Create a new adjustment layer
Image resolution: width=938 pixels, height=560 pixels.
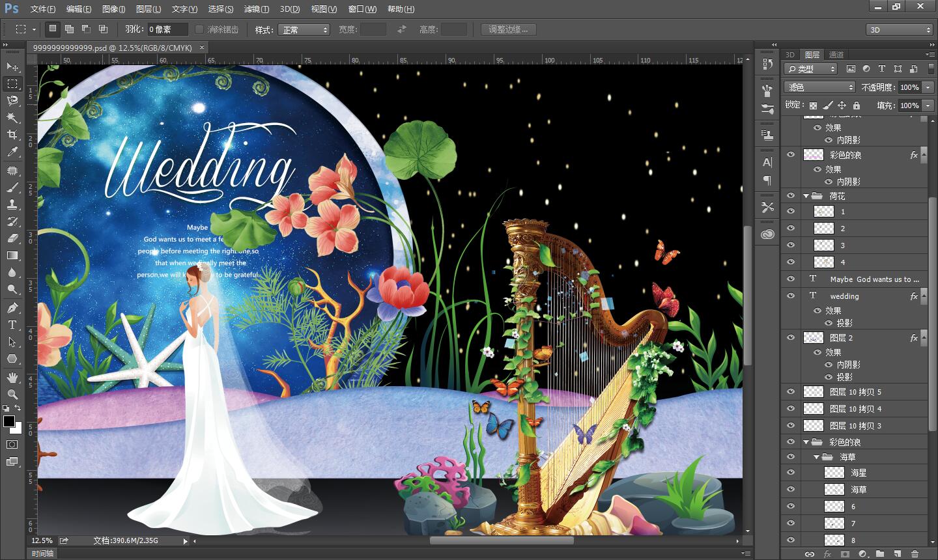[863, 554]
